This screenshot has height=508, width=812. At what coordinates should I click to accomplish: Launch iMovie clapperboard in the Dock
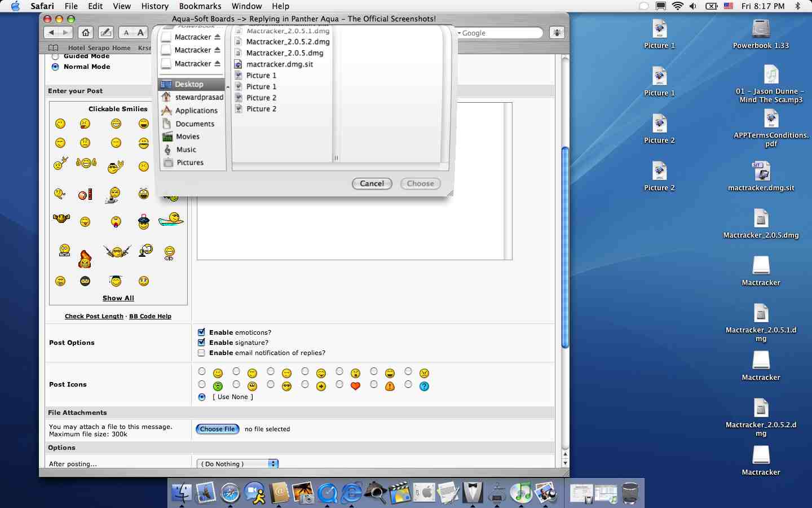click(x=400, y=493)
